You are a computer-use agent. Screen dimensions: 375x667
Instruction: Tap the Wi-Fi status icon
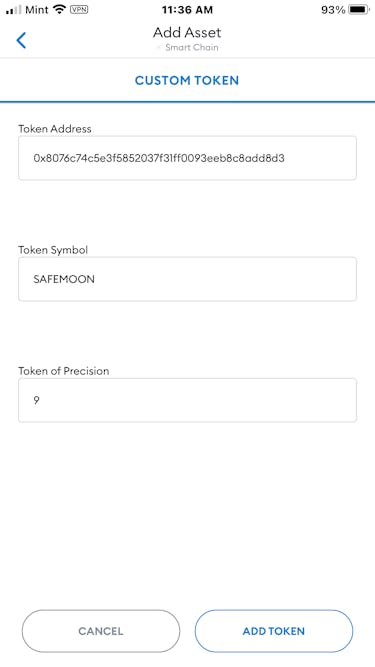59,10
